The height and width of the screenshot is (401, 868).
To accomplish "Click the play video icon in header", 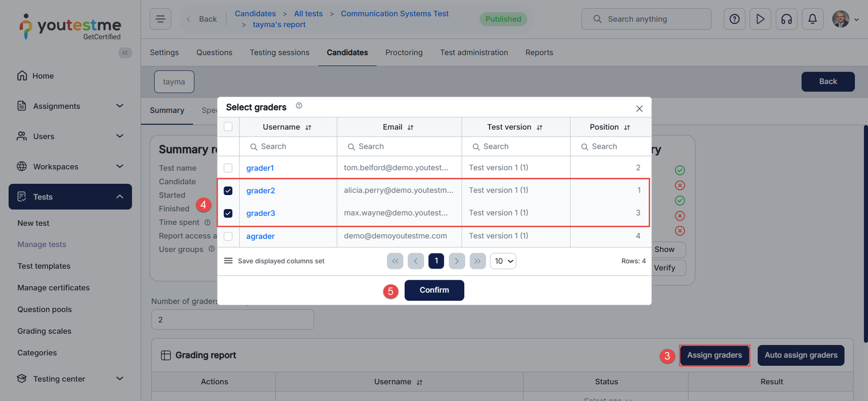I will click(x=760, y=19).
